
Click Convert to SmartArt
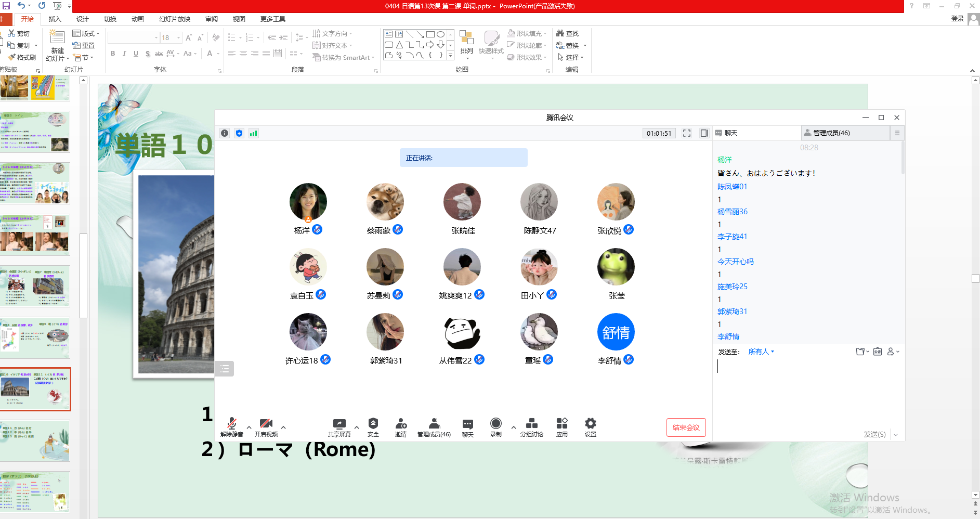click(x=343, y=57)
